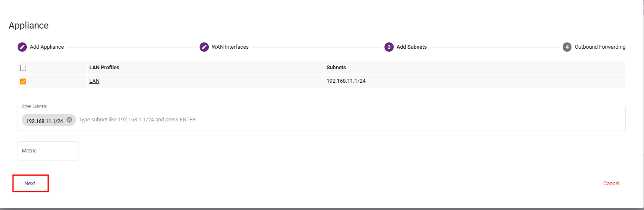644x210 pixels.
Task: Uncheck the LAN profile row checkbox
Action: pos(23,81)
